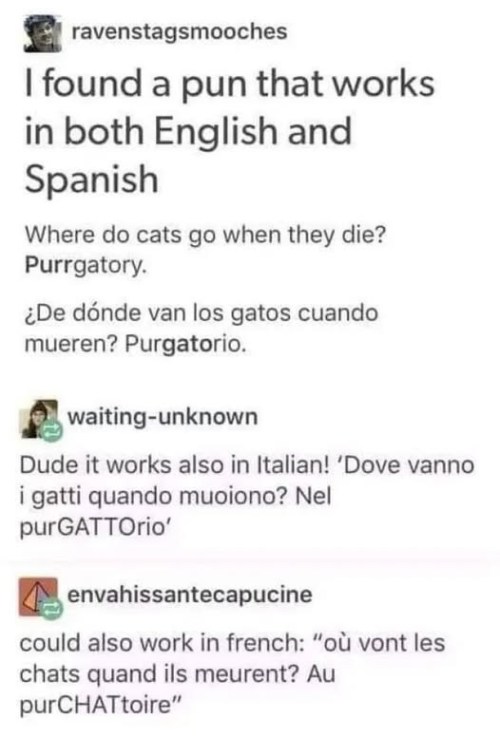Click the post title about the pun

[229, 131]
